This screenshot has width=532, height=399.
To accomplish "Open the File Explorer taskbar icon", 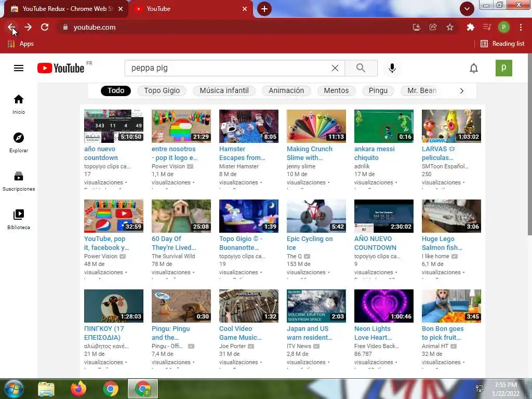I will pyautogui.click(x=46, y=389).
